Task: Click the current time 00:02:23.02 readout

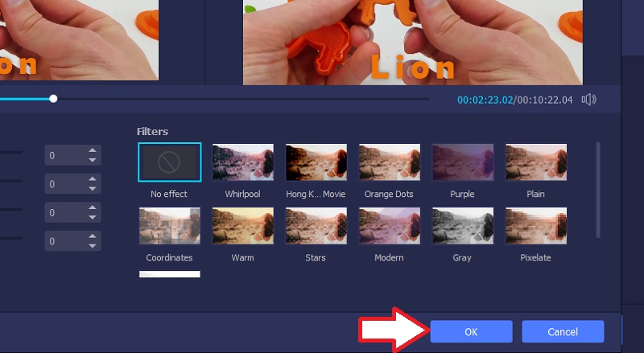Action: (485, 100)
